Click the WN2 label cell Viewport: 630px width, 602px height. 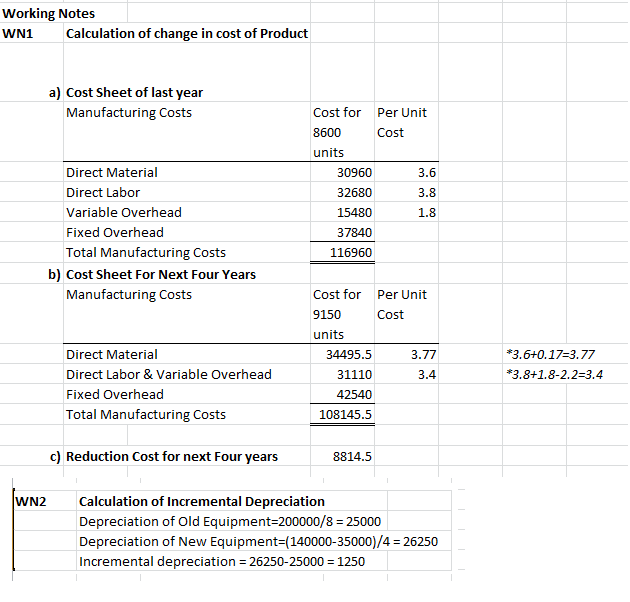tap(31, 502)
